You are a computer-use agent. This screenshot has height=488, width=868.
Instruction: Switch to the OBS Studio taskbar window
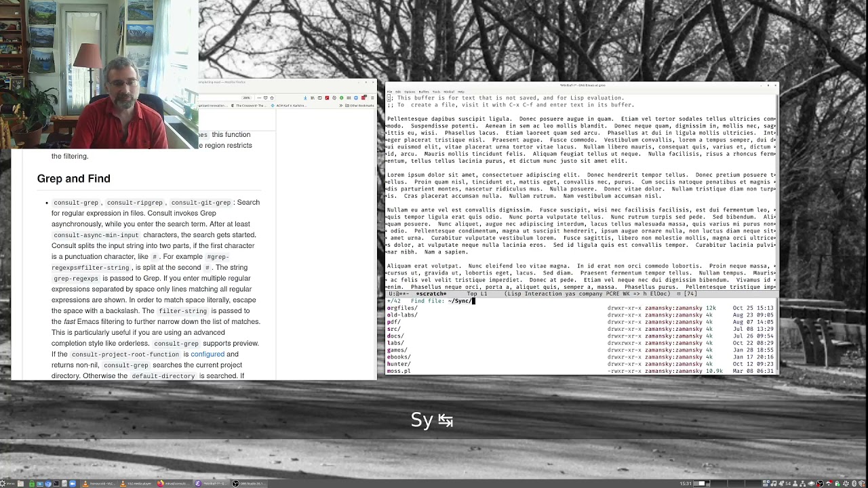click(x=248, y=483)
